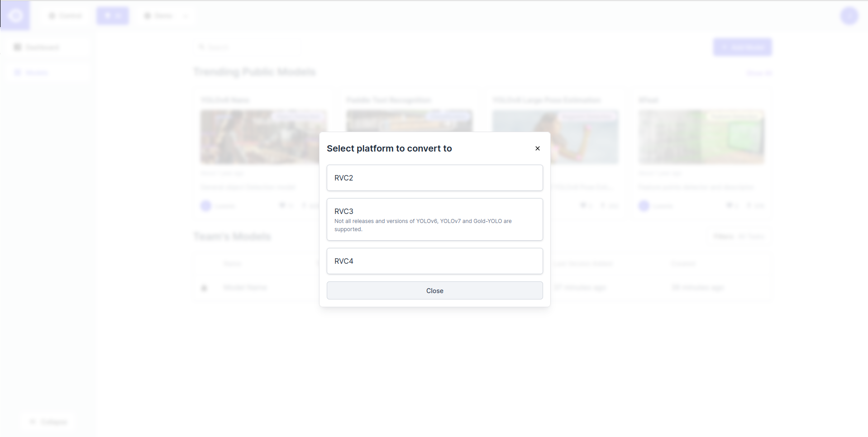Choose RVC3 as conversion platform
Viewport: 868px width, 437px height.
(434, 219)
